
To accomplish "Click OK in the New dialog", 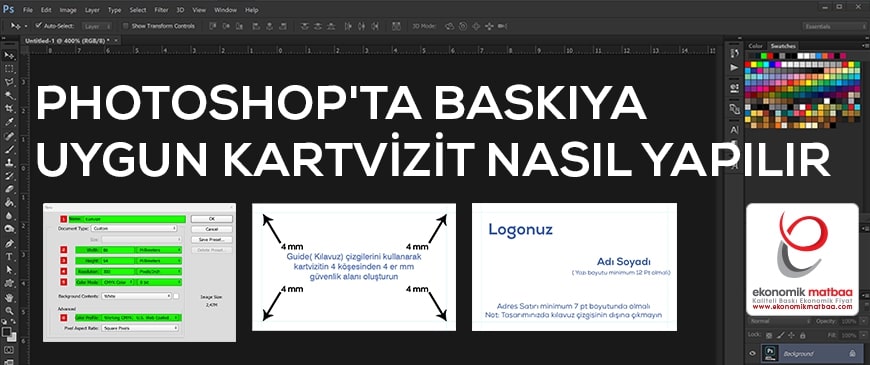I will click(x=211, y=219).
